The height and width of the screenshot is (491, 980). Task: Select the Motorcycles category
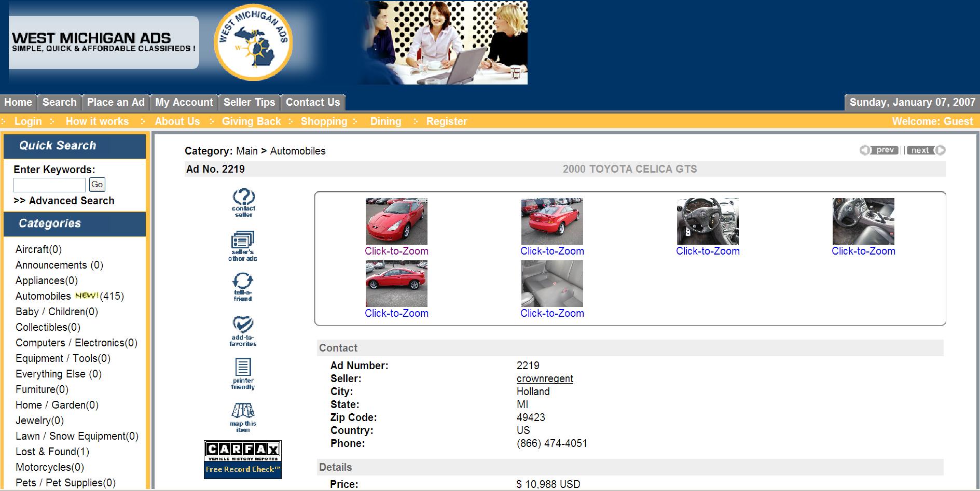coord(50,467)
